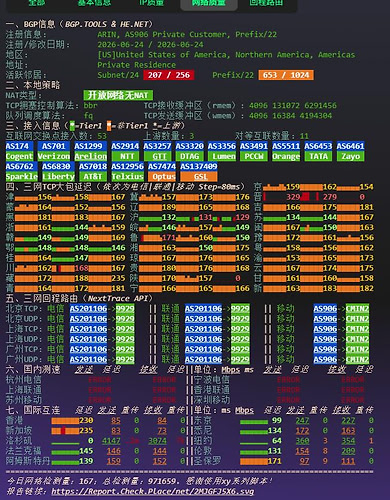
Task: Select the orange AS137409 GSL badge
Action: [199, 171]
